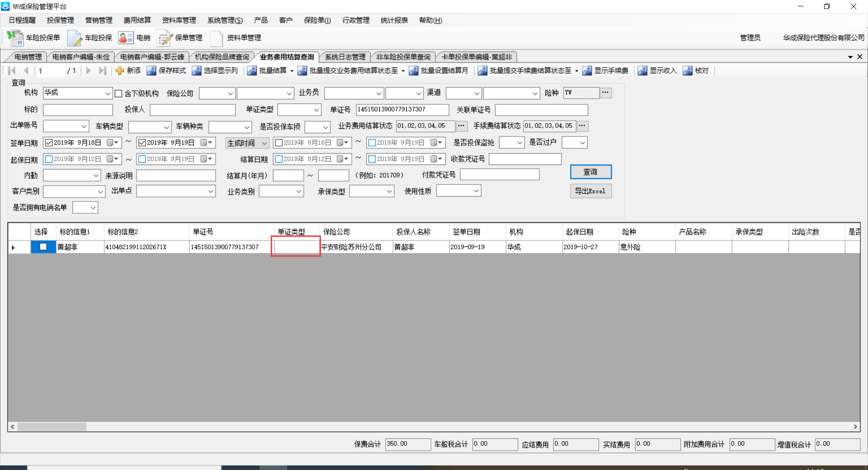The width and height of the screenshot is (868, 470).
Task: Uncheck the 签单日期 start date checkbox
Action: click(49, 143)
